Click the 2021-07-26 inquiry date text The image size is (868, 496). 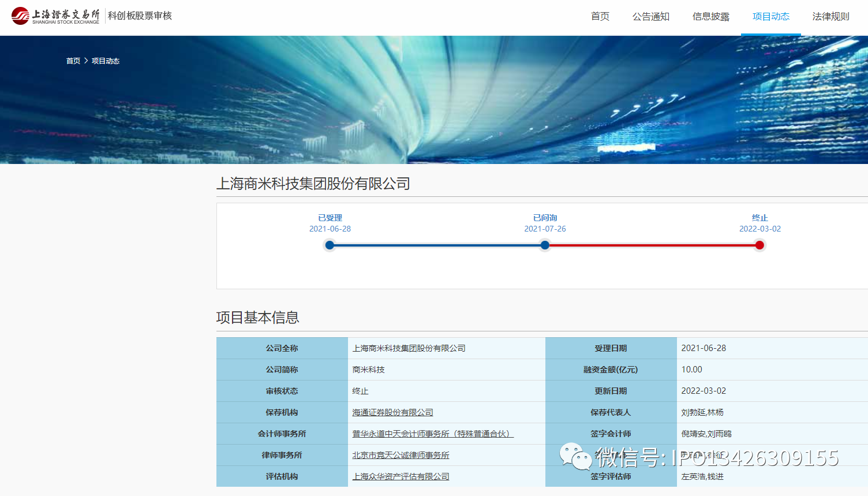click(x=545, y=229)
